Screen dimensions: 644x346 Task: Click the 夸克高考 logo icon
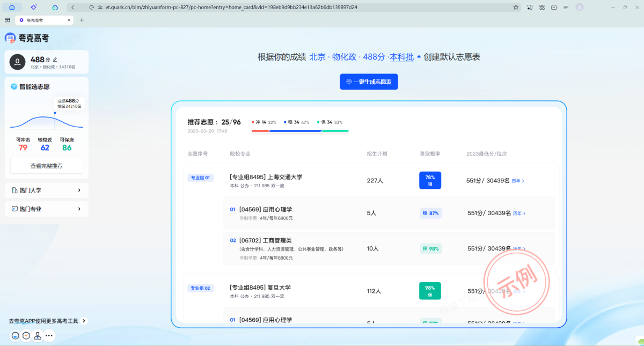[10, 38]
